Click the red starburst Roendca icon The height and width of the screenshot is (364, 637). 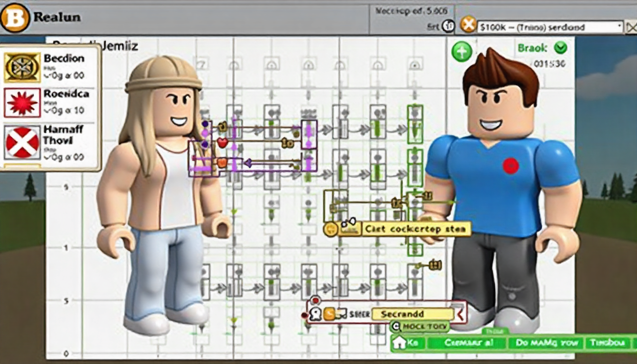(22, 103)
